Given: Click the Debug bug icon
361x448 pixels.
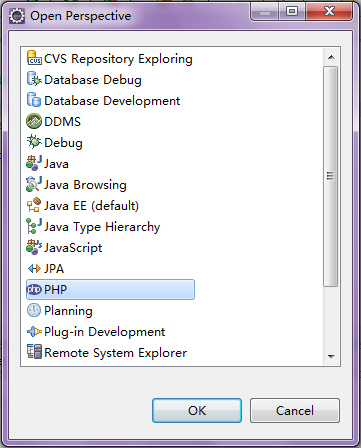Looking at the screenshot, I should click(34, 142).
